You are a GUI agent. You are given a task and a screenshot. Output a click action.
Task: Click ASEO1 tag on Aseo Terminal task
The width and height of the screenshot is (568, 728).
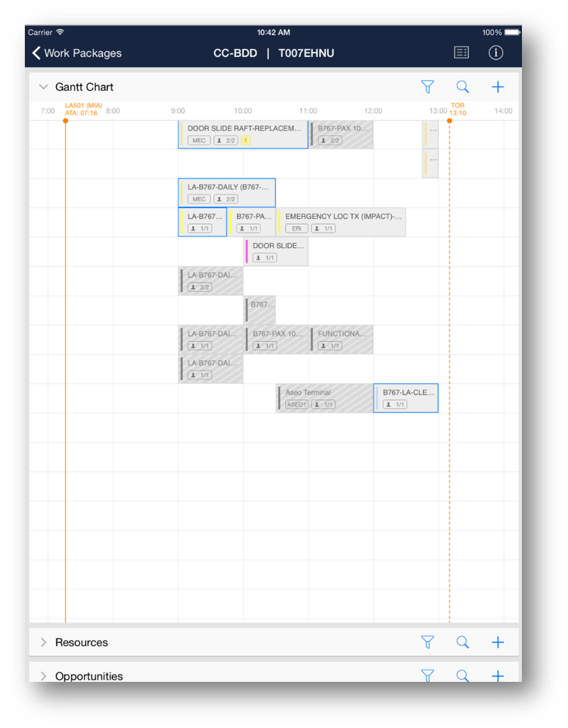[x=297, y=405]
